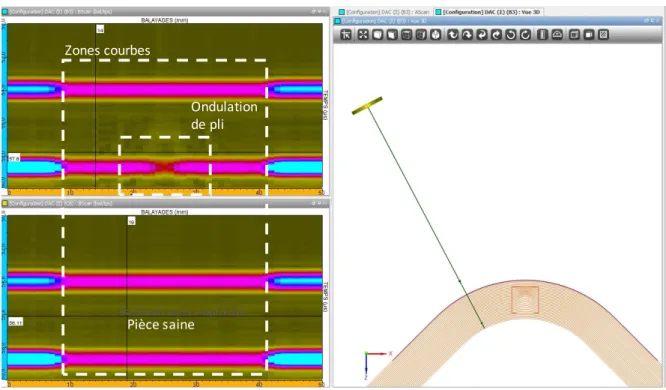Click the last hatched square toolbar icon
Image resolution: width=666 pixels, height=390 pixels.
pyautogui.click(x=604, y=35)
